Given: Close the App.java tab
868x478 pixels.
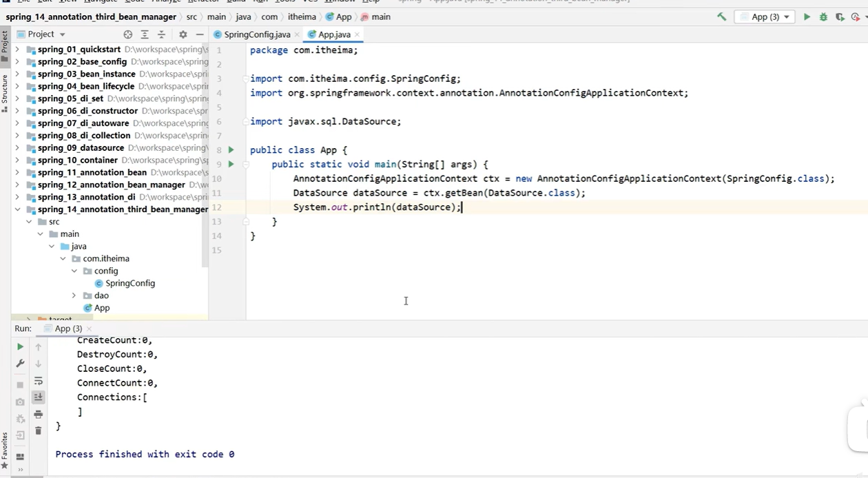Looking at the screenshot, I should [357, 34].
